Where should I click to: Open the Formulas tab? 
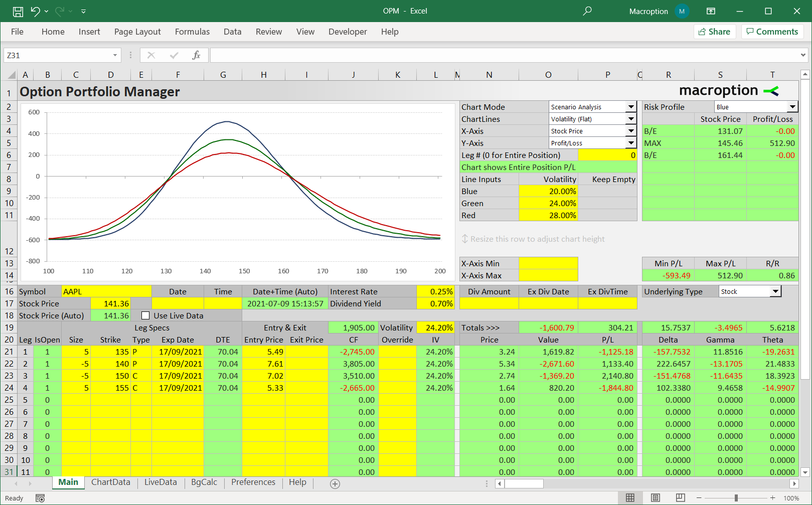pyautogui.click(x=192, y=32)
